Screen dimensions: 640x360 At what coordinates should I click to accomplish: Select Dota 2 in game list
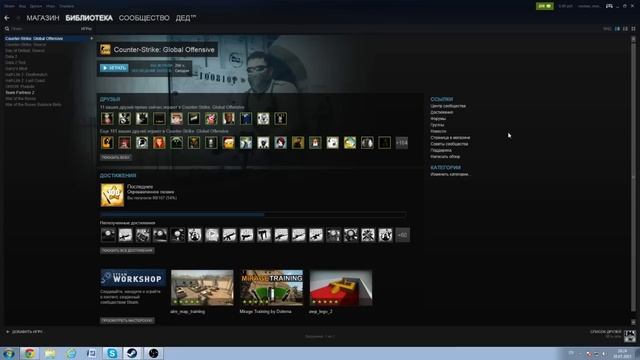(x=11, y=56)
